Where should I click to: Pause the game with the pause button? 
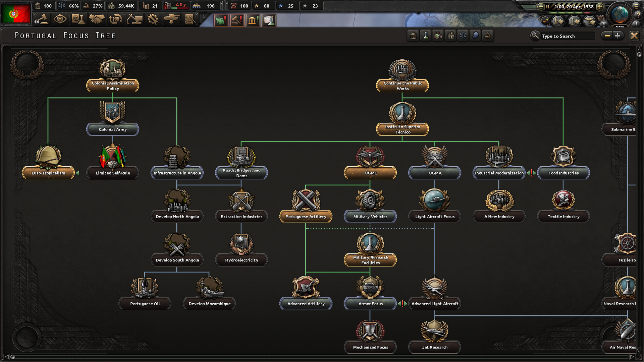click(548, 6)
